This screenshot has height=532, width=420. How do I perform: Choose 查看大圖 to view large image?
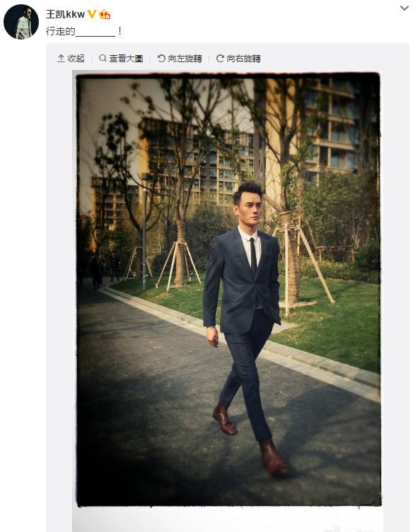126,59
